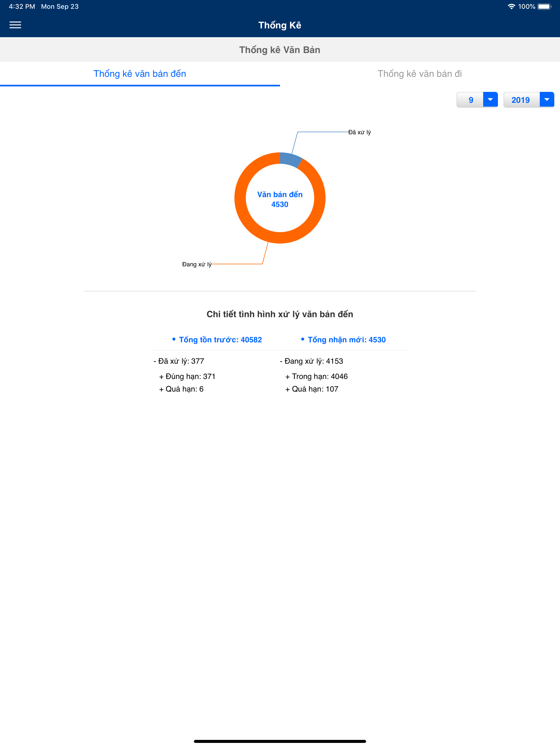
Task: Select the year value 2019 field
Action: pyautogui.click(x=521, y=100)
